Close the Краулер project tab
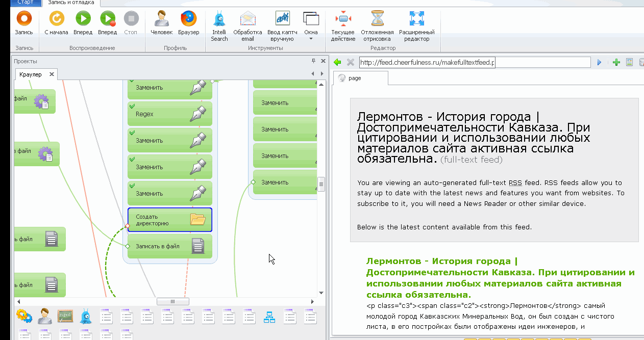The width and height of the screenshot is (644, 340). tap(52, 74)
